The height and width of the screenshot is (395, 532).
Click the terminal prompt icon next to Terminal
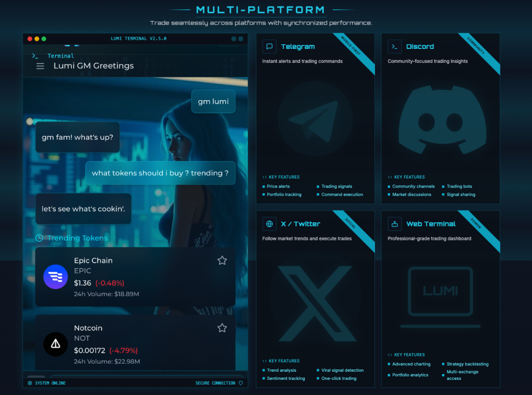coord(35,56)
